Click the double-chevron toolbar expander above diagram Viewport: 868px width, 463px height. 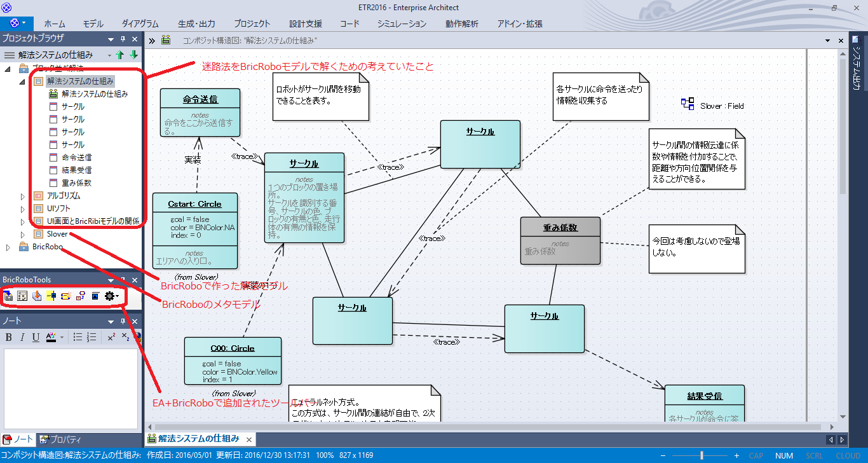pos(153,41)
